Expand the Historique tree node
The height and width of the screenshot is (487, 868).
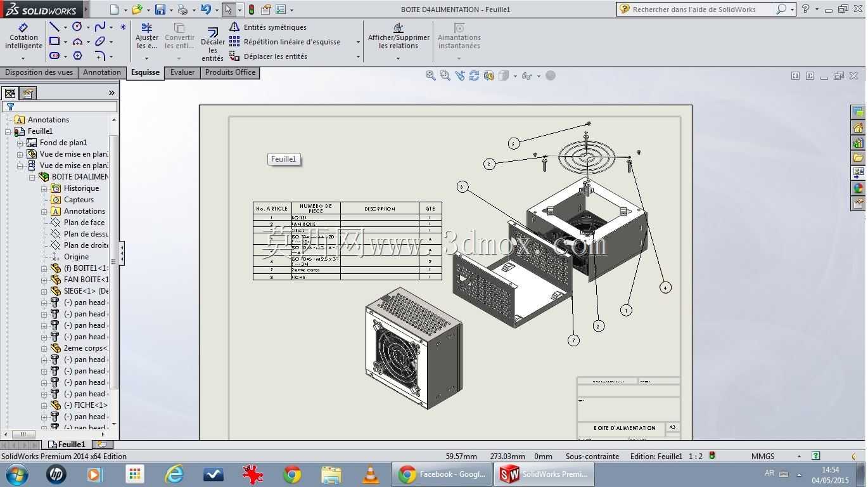(x=44, y=188)
